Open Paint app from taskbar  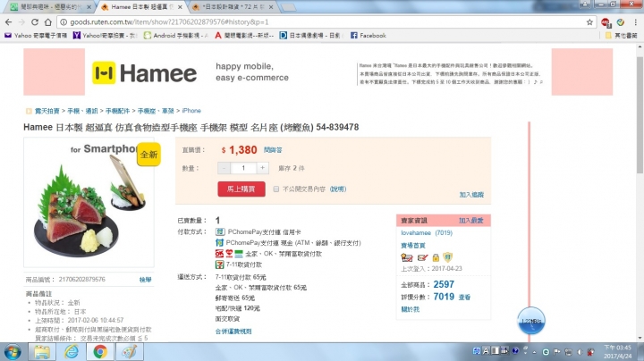click(130, 352)
